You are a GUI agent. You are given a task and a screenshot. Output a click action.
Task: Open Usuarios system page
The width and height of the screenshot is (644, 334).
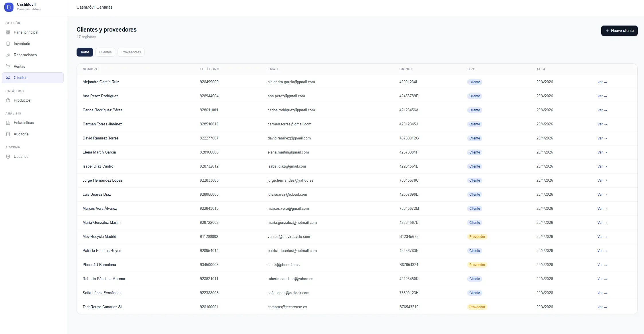click(33, 157)
